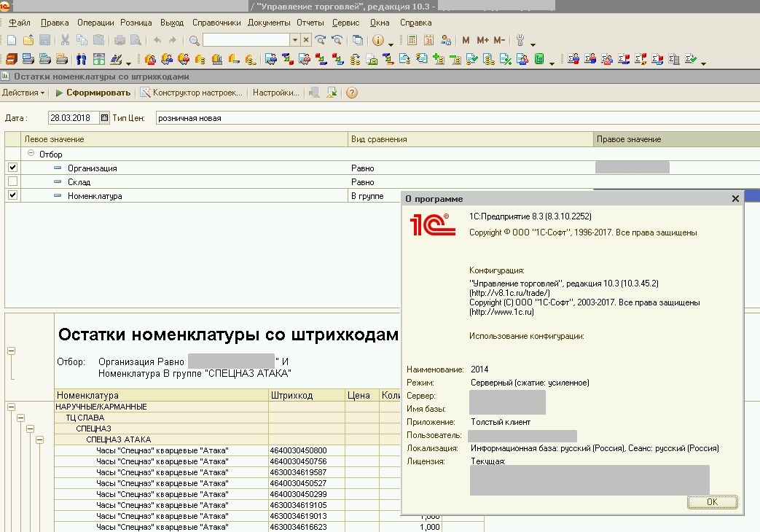Close the О программе dialog
760x532 pixels.
point(735,198)
